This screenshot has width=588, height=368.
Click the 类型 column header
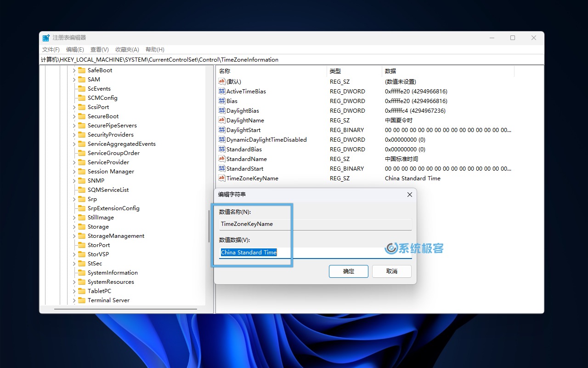tap(335, 71)
